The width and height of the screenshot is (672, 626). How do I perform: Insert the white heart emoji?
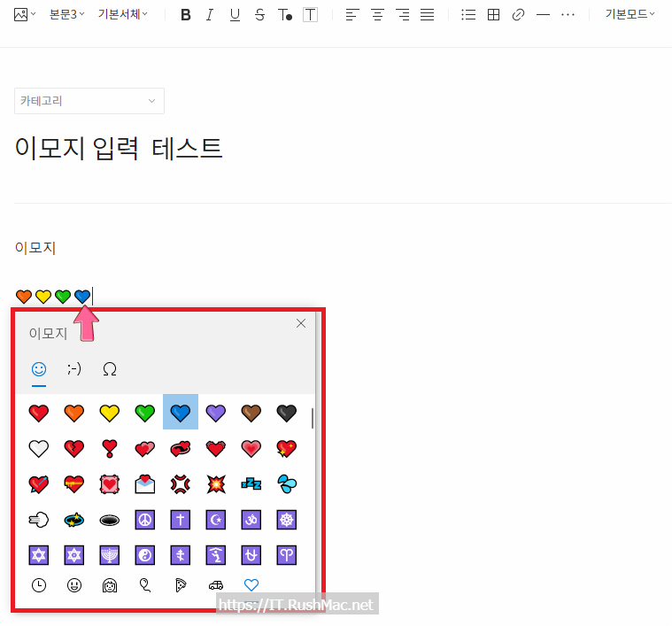click(39, 449)
